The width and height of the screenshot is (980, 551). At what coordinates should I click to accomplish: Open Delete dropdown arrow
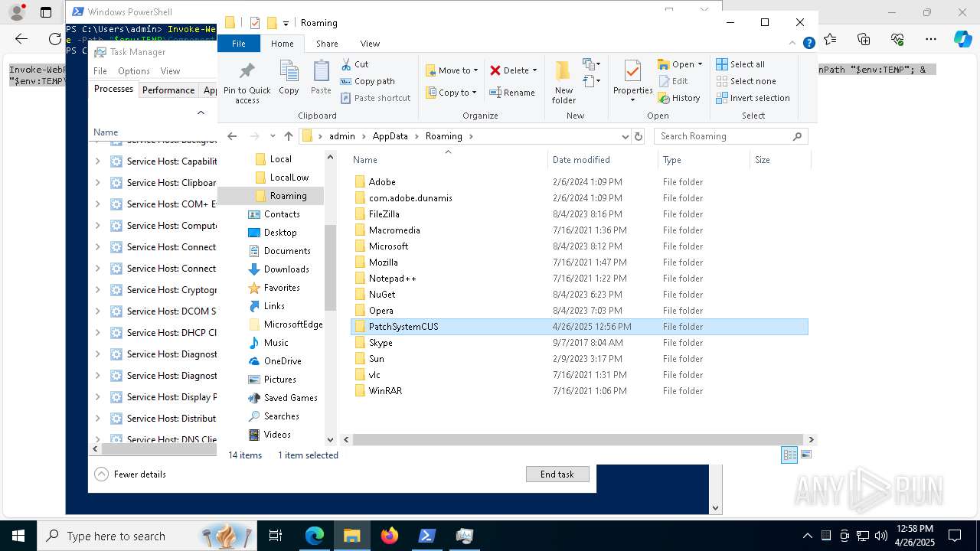coord(534,70)
